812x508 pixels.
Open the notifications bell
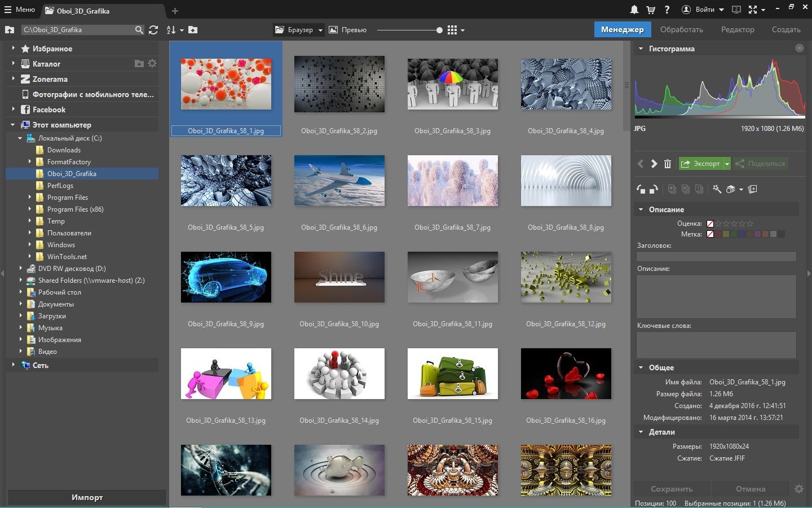pos(634,10)
